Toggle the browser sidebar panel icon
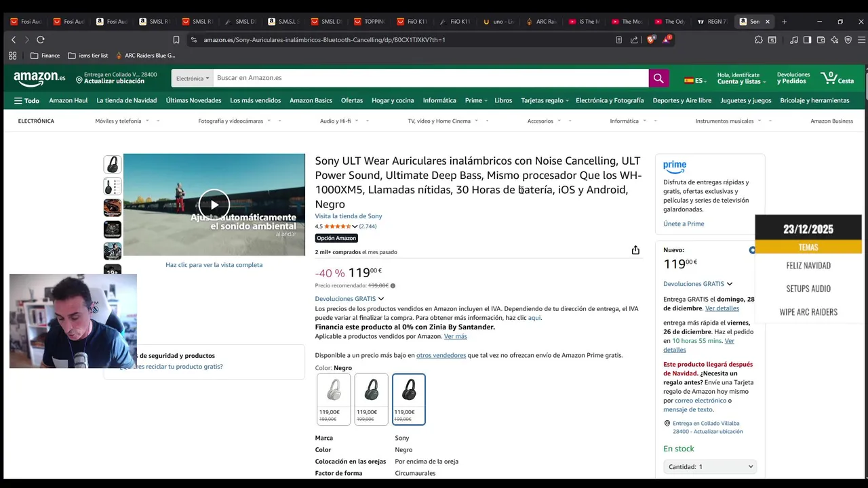The width and height of the screenshot is (868, 488). pos(807,40)
